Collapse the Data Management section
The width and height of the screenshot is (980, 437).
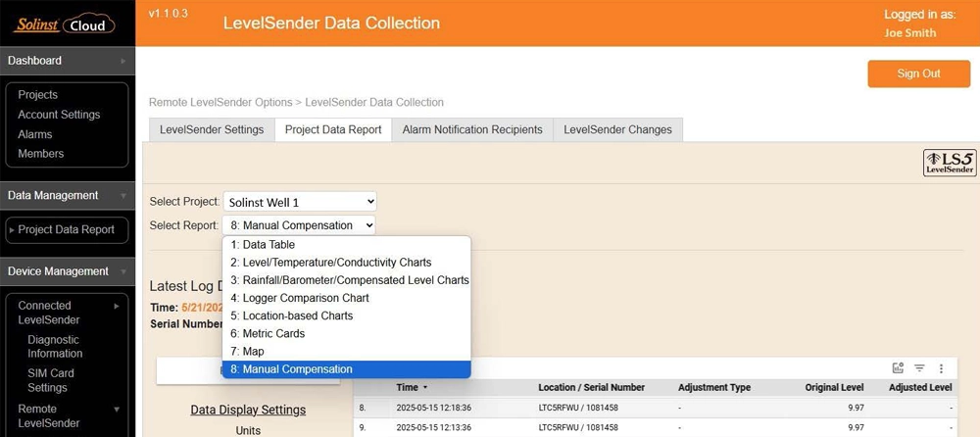coord(68,195)
